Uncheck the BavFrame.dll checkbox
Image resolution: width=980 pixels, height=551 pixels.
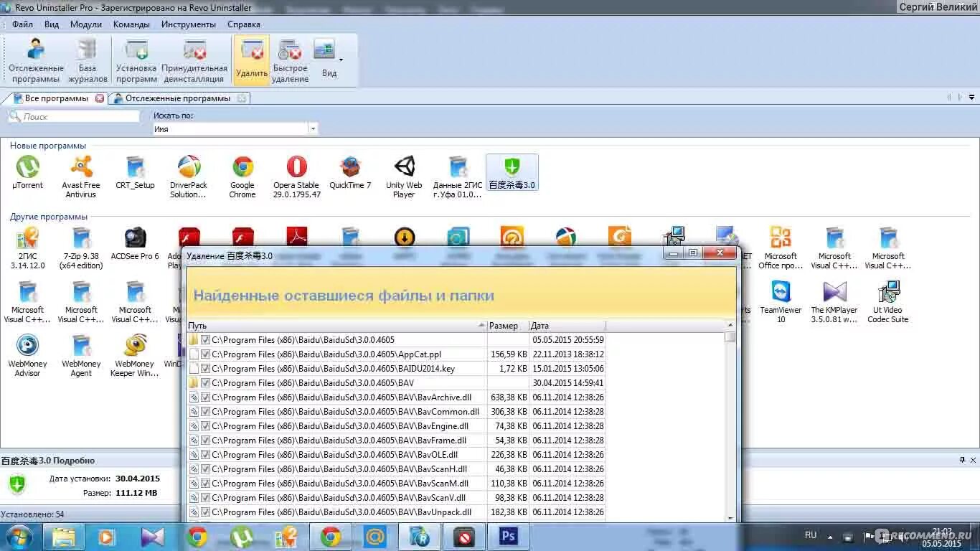[205, 441]
